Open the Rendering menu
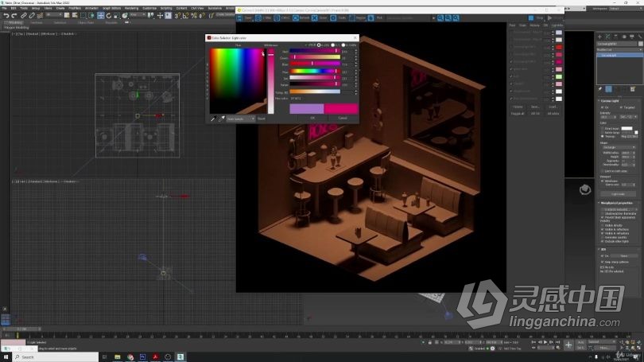This screenshot has width=644, height=362. [131, 8]
